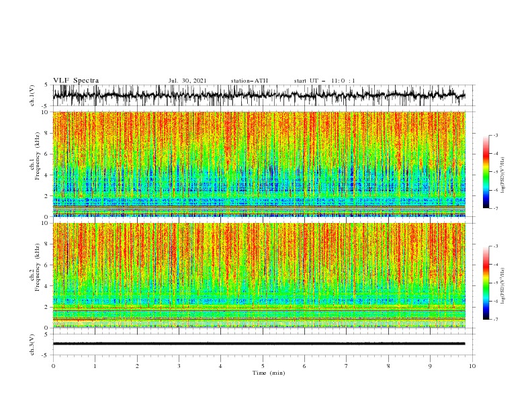Click the "-7" label on the lower colorbar

pos(495,320)
